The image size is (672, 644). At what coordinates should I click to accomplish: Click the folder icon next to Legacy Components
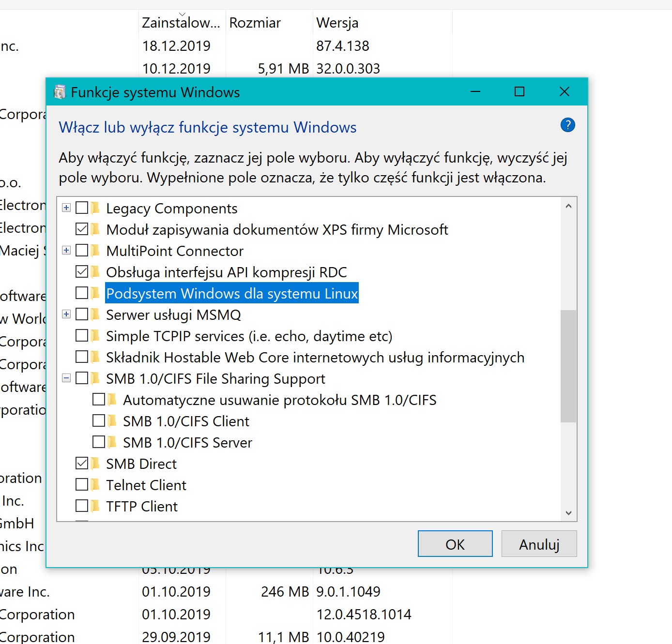coord(95,208)
